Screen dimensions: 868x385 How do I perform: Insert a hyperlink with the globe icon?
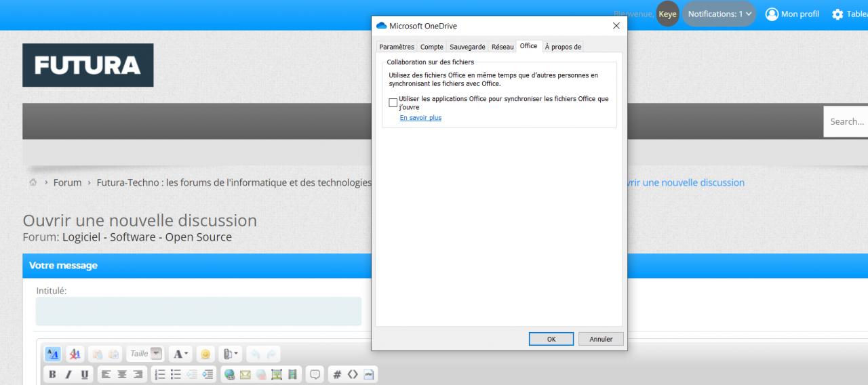coord(231,373)
